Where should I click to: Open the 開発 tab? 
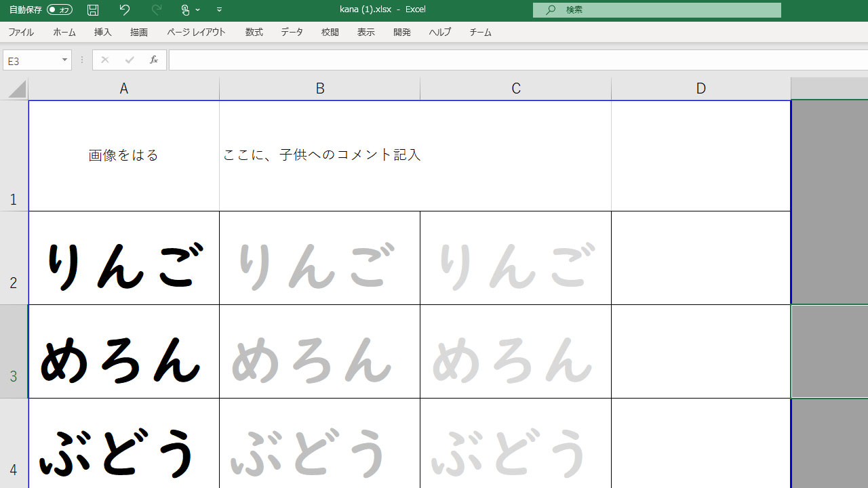(402, 32)
